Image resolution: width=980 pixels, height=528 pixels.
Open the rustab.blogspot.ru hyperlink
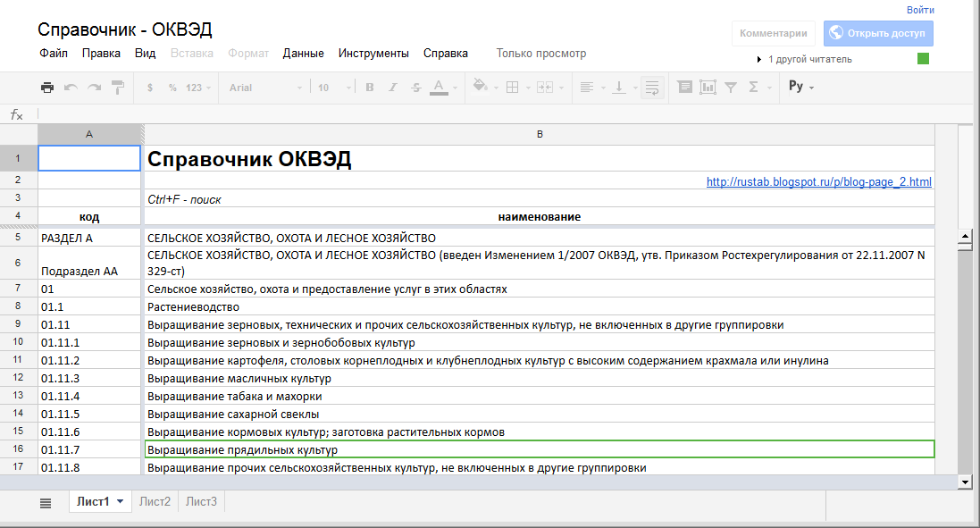point(818,182)
